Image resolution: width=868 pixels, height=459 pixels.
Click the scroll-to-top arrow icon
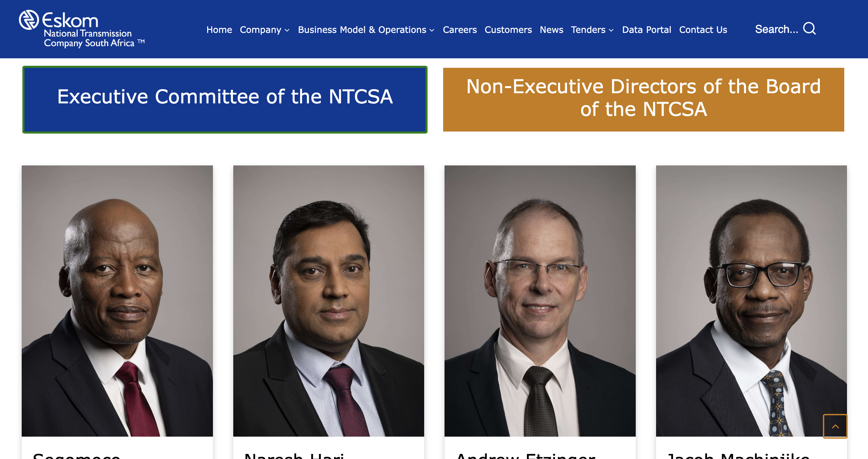pyautogui.click(x=835, y=426)
